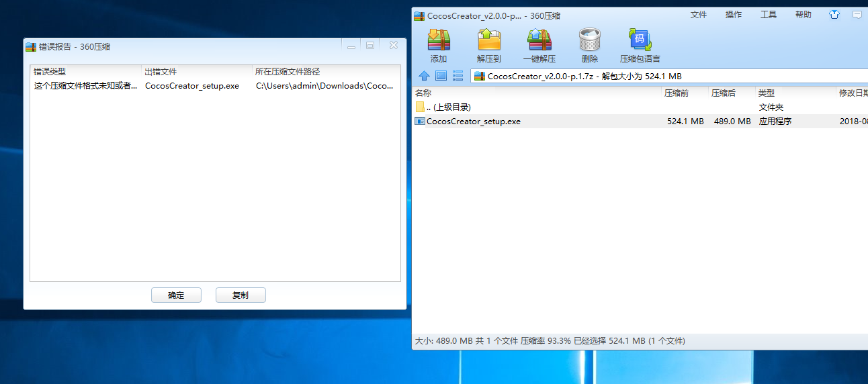Sort archive list by 名称 column
This screenshot has width=868, height=384.
click(x=536, y=93)
